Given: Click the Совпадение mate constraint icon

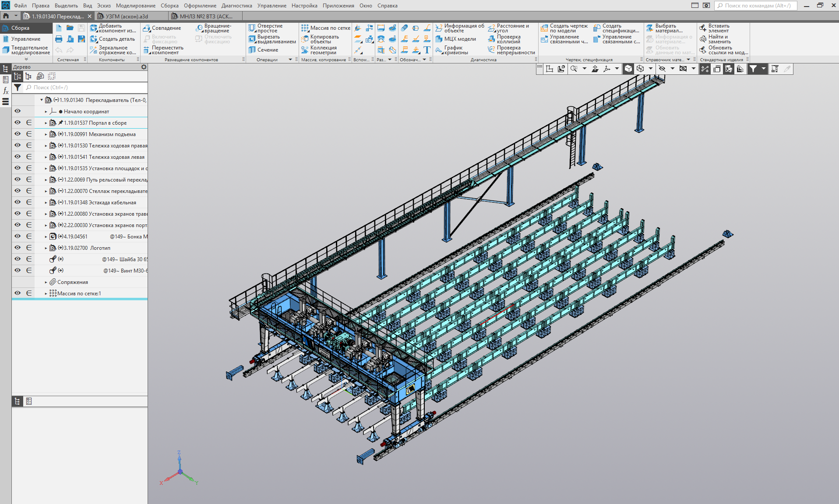Looking at the screenshot, I should point(147,28).
